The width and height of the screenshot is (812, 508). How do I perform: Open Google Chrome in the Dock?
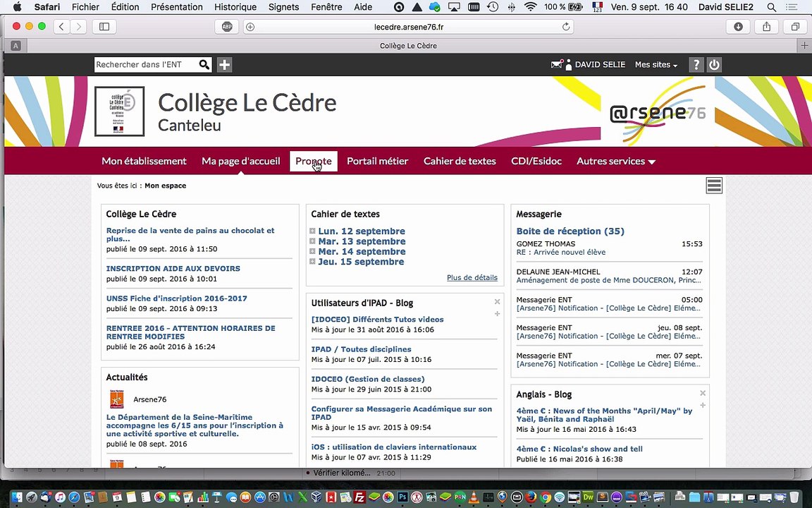point(546,497)
